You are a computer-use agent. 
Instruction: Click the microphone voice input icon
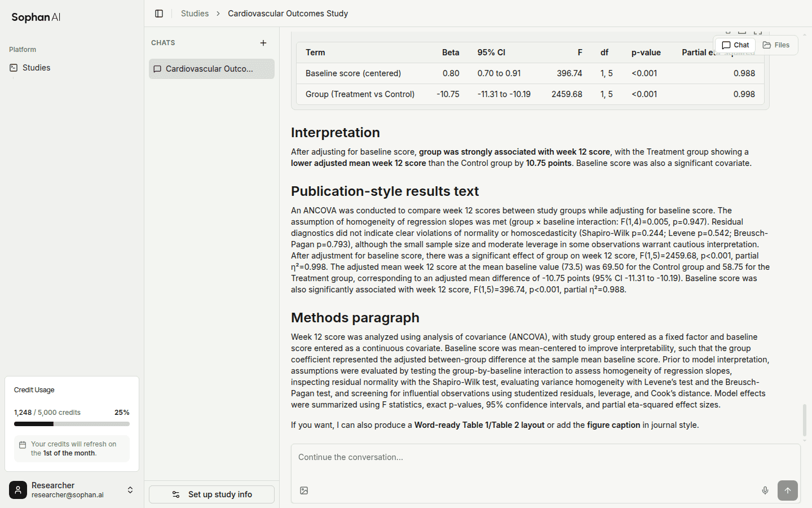pyautogui.click(x=765, y=491)
